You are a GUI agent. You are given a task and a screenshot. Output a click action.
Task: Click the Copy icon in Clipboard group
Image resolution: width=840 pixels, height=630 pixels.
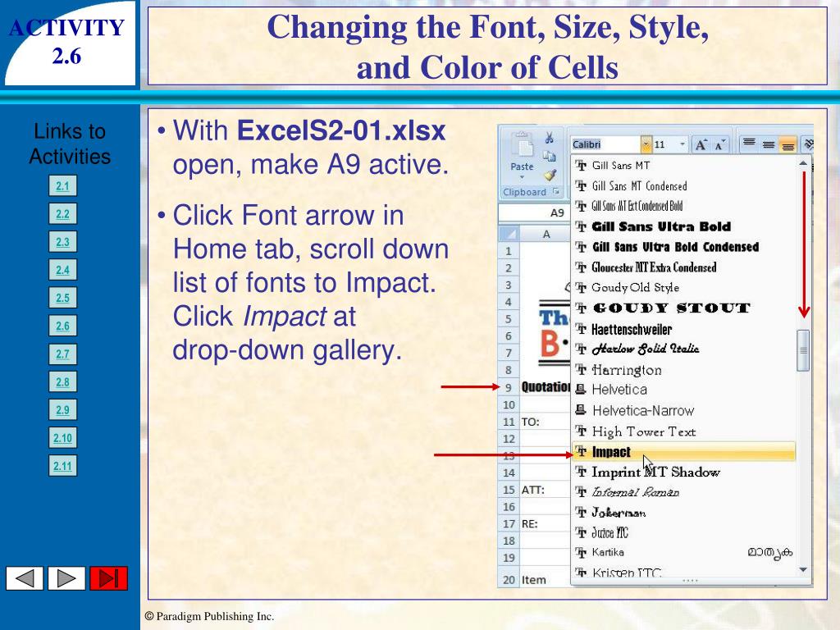click(549, 157)
